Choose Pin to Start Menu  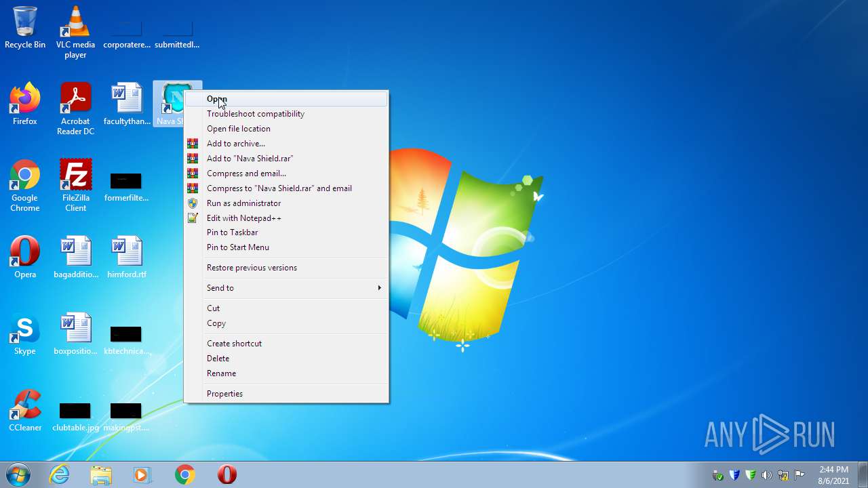pos(286,247)
